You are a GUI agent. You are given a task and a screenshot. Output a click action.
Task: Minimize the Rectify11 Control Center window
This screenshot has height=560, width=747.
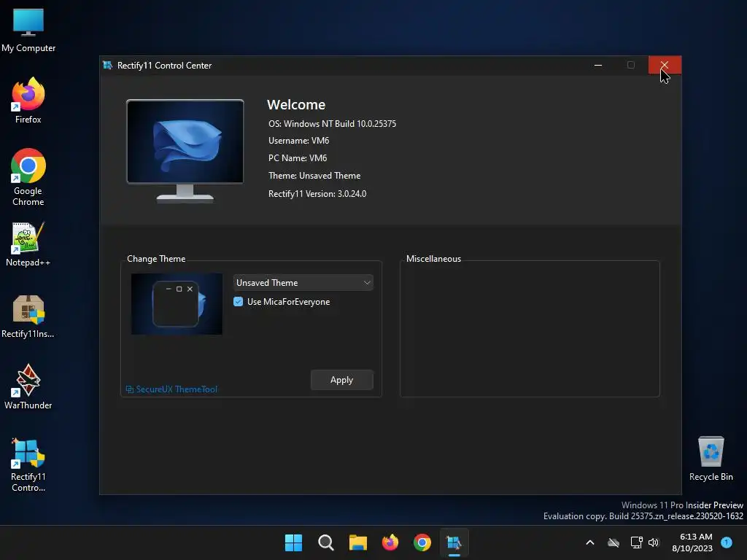(598, 65)
